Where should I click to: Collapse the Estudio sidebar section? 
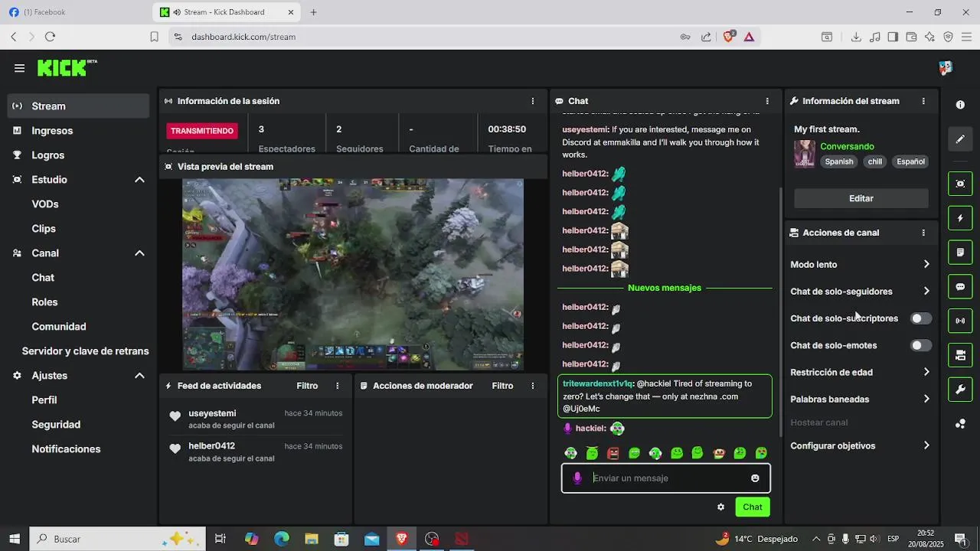(x=139, y=180)
